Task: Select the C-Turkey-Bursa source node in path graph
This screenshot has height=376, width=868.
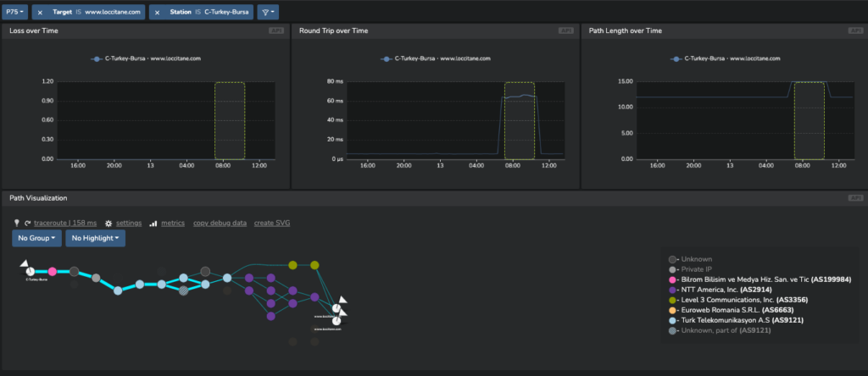Action: (x=31, y=271)
